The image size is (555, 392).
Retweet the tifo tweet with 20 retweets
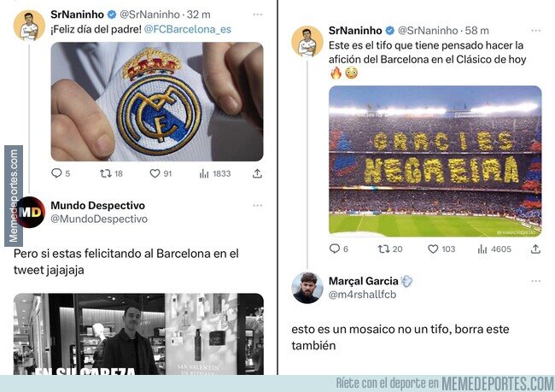click(x=383, y=249)
